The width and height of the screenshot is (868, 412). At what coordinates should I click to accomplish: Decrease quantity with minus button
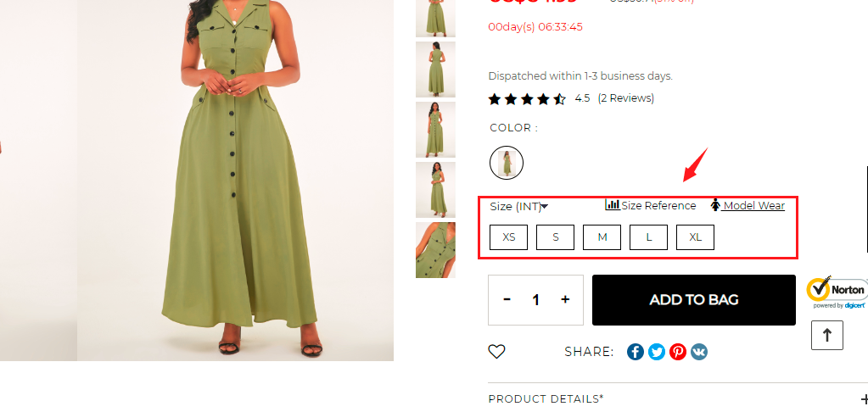pos(507,299)
